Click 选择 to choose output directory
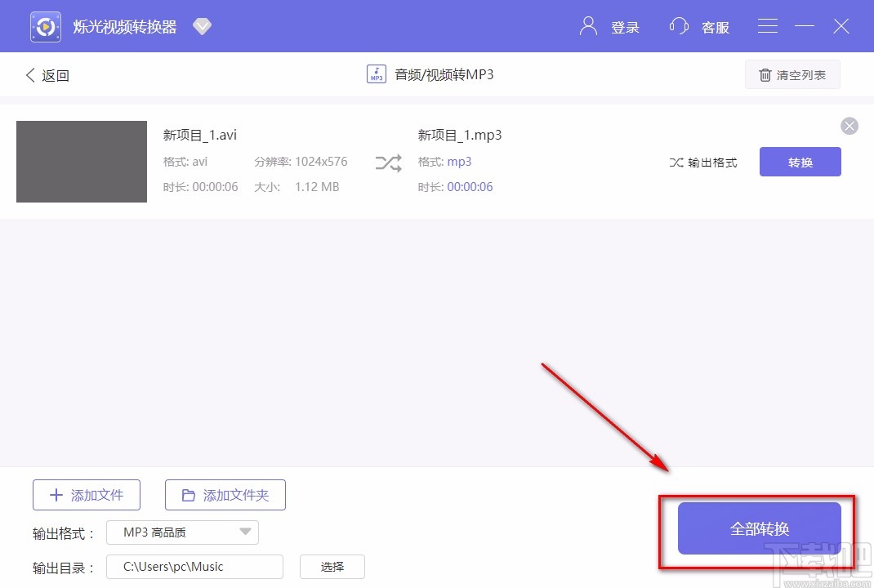874x588 pixels. 332,566
